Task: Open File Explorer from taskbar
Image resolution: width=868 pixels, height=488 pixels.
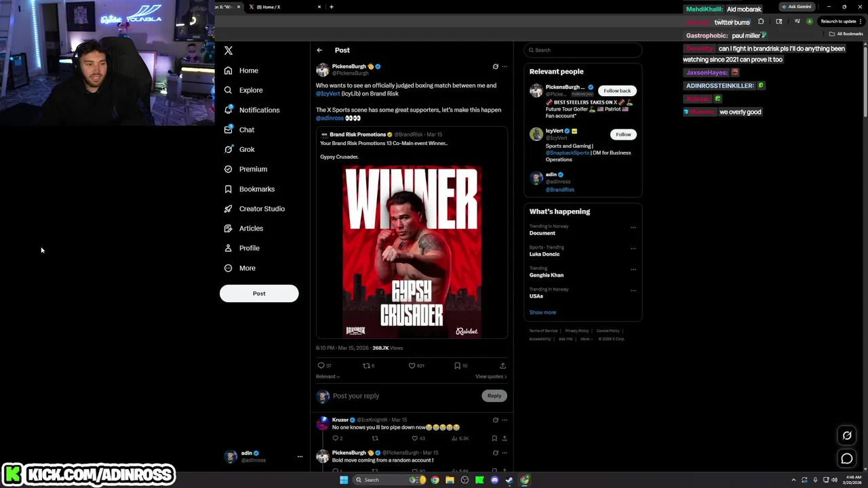Action: [x=450, y=480]
